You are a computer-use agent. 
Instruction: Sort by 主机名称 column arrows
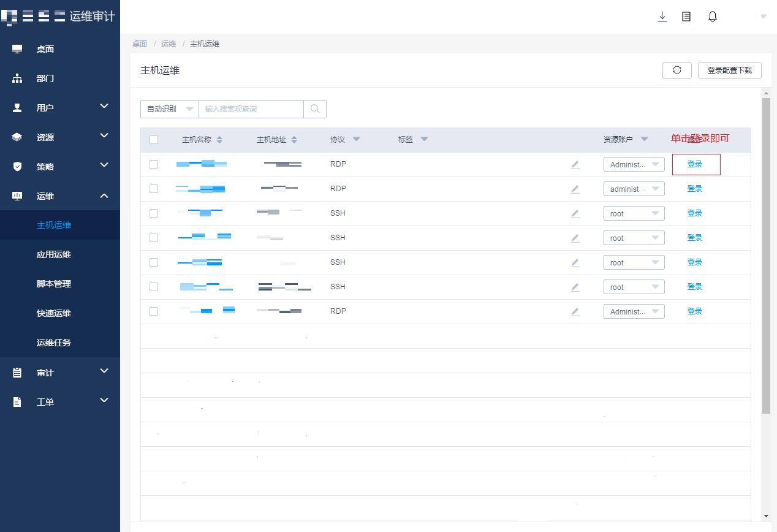(x=219, y=140)
